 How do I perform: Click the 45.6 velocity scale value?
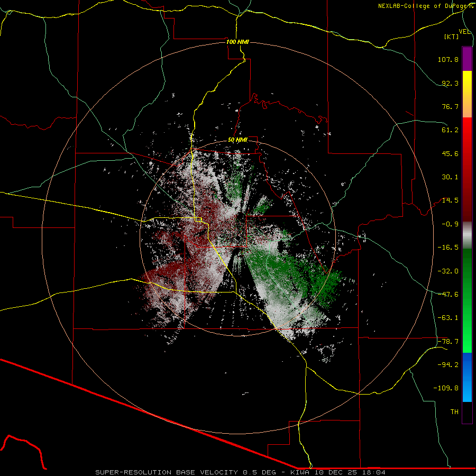click(450, 153)
